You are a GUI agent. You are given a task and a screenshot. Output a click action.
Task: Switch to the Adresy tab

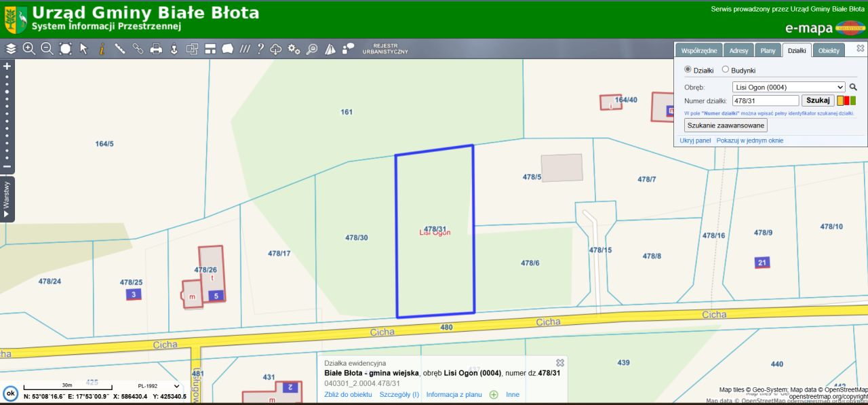click(739, 50)
